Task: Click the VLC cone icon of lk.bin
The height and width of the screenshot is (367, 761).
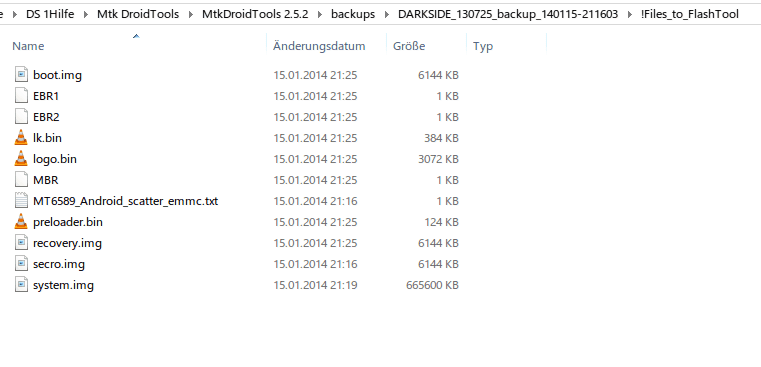Action: click(x=21, y=138)
